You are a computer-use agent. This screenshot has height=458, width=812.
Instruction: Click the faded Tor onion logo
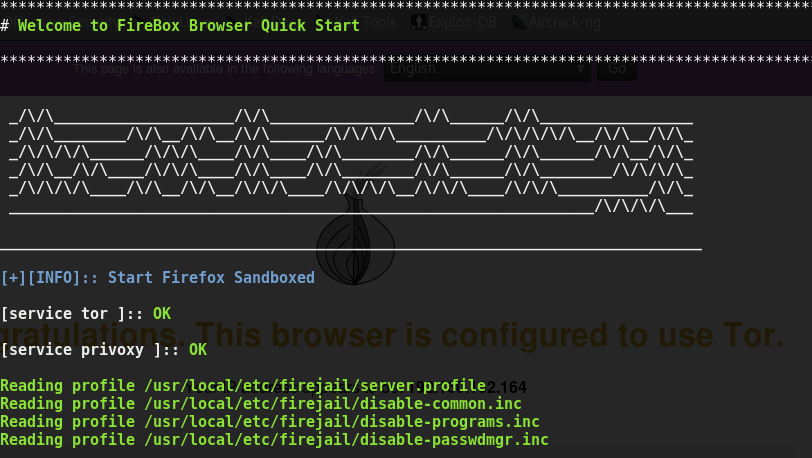[356, 225]
